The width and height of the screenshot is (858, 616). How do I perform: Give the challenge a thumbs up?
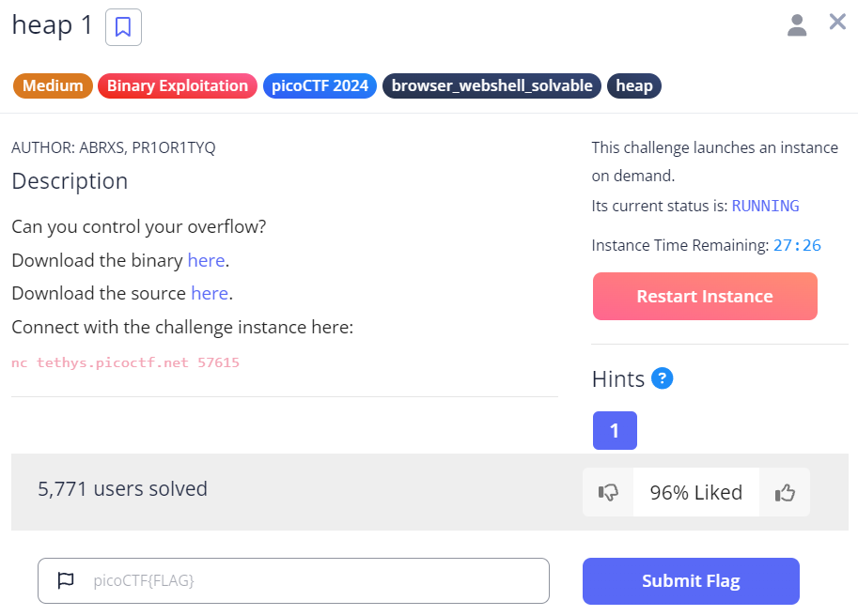[785, 492]
